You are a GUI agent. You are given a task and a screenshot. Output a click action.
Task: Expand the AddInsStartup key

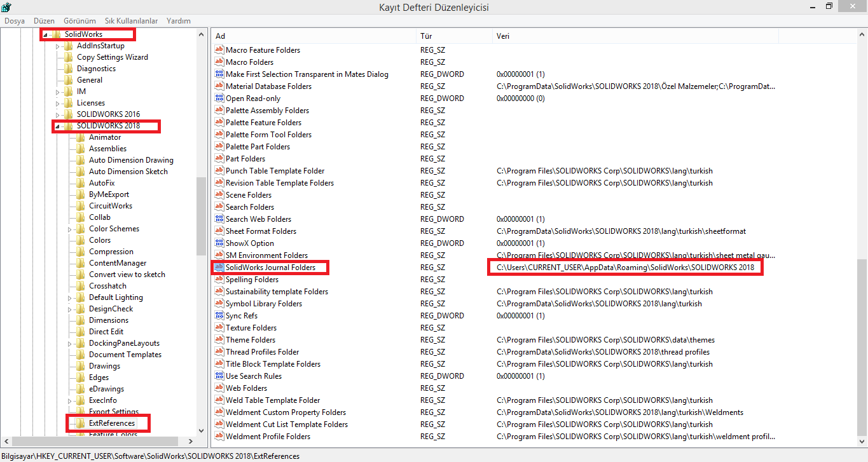[58, 46]
